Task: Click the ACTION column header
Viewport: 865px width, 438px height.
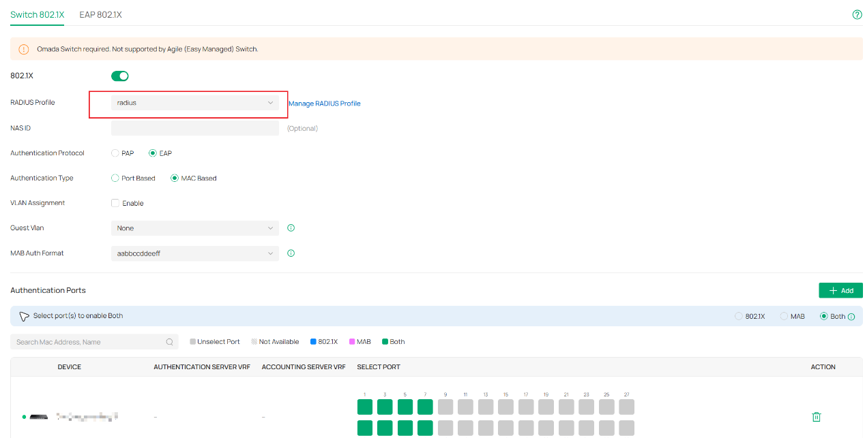Action: click(x=823, y=367)
